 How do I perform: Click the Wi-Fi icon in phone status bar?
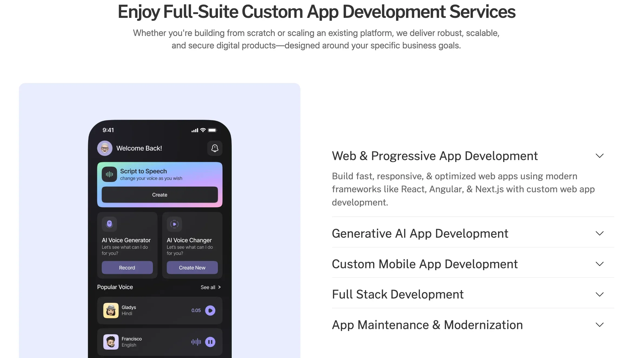(x=203, y=130)
